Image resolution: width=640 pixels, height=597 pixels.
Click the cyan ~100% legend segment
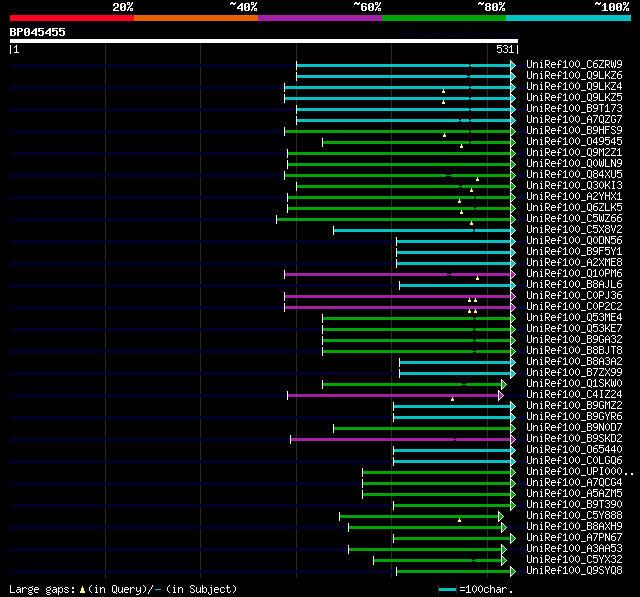coord(569,18)
